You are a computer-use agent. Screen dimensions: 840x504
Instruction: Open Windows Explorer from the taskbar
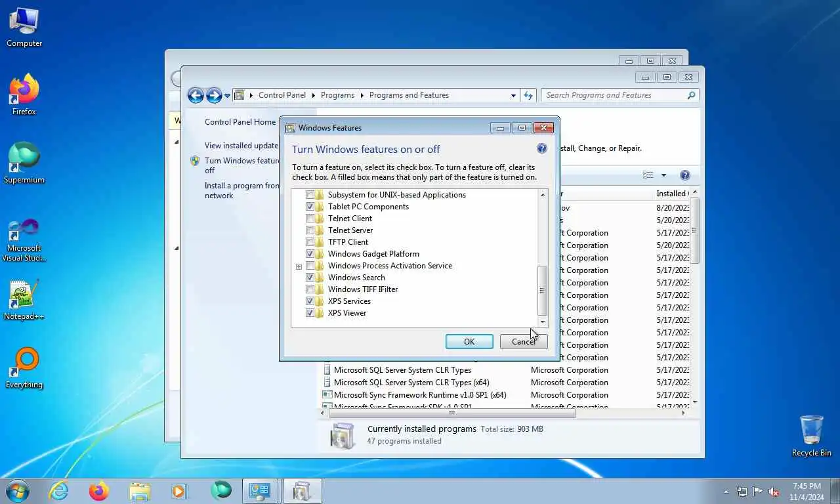pyautogui.click(x=140, y=491)
